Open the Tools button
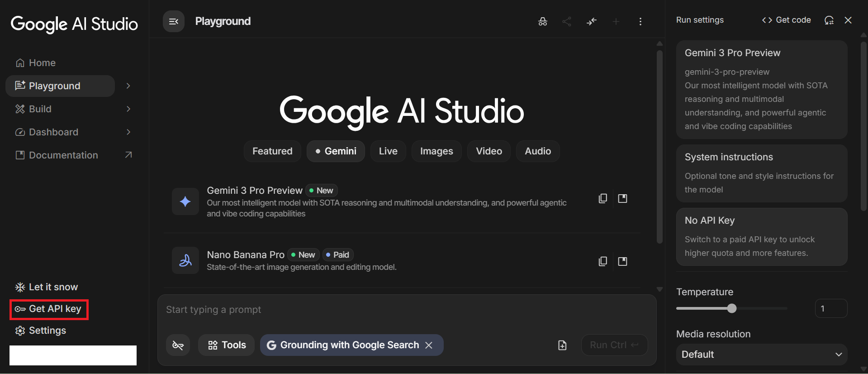The height and width of the screenshot is (374, 868). [227, 345]
